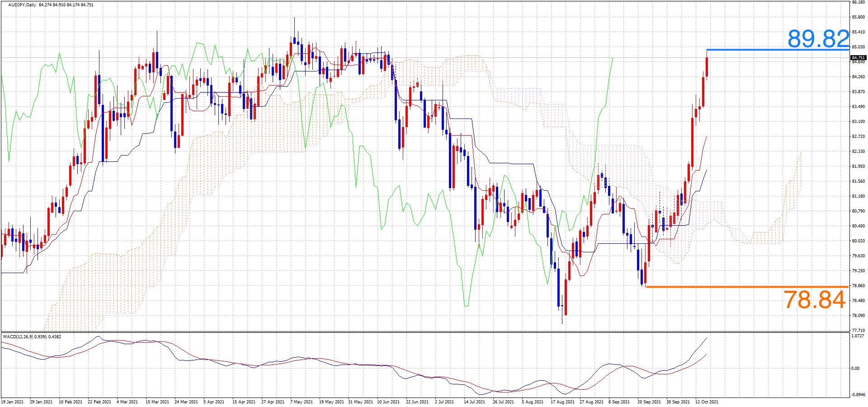This screenshot has height=407, width=868.
Task: Click the 19 Jan 2021 date label
Action: [13, 402]
